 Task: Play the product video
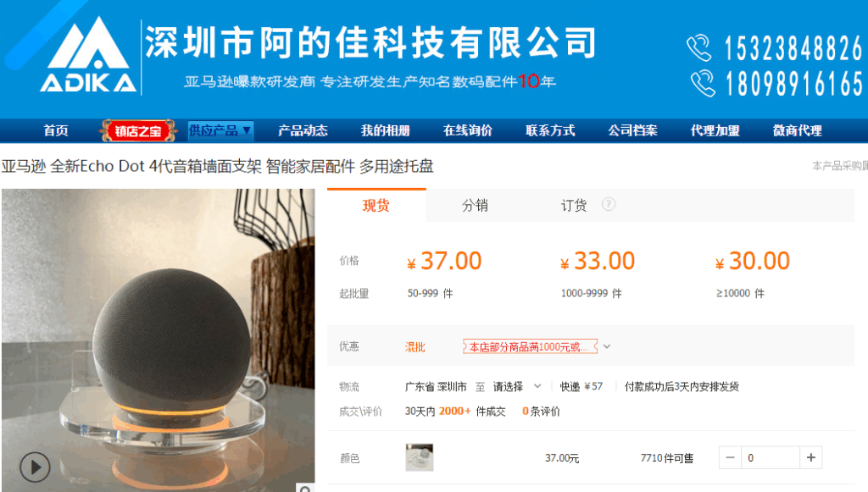35,467
